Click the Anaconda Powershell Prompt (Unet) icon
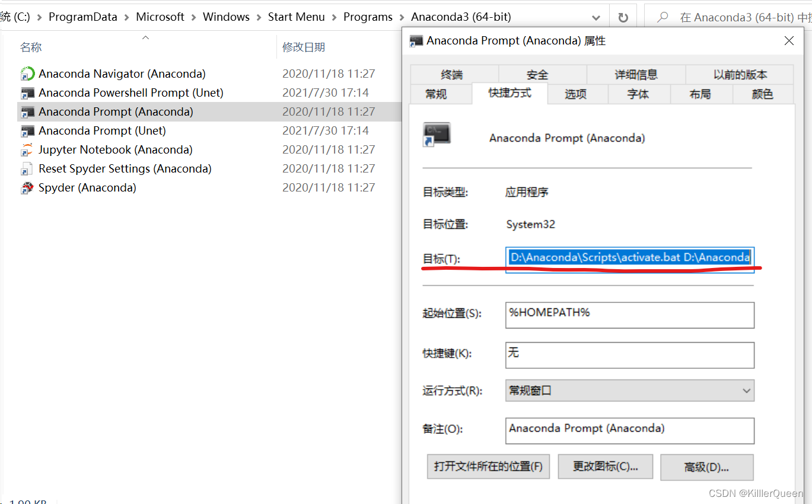 [27, 92]
